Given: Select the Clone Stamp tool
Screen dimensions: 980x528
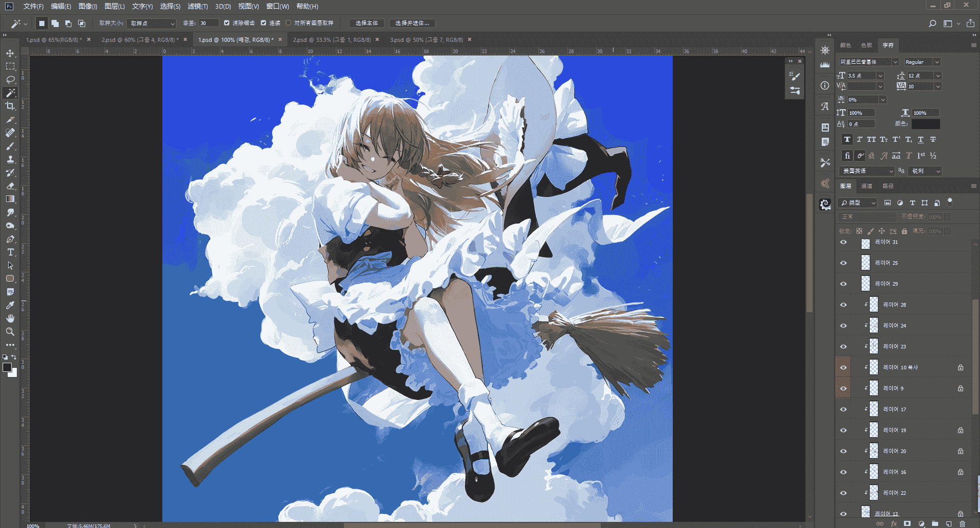Looking at the screenshot, I should (x=10, y=159).
